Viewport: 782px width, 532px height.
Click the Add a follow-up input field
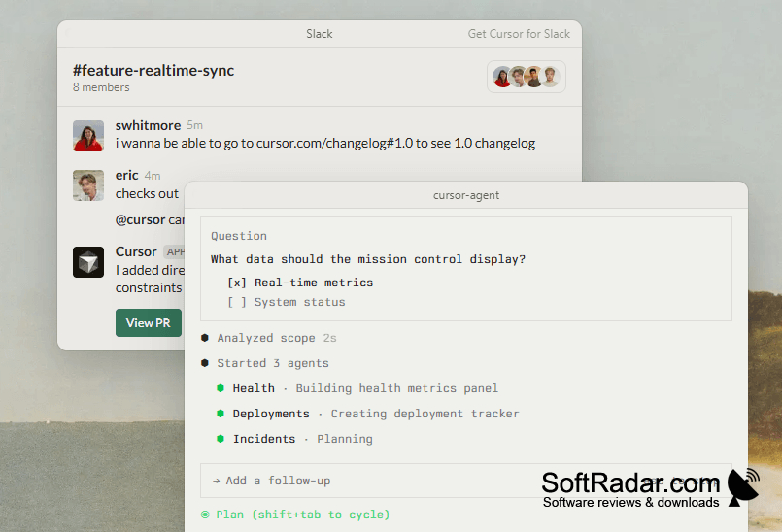[x=466, y=481]
